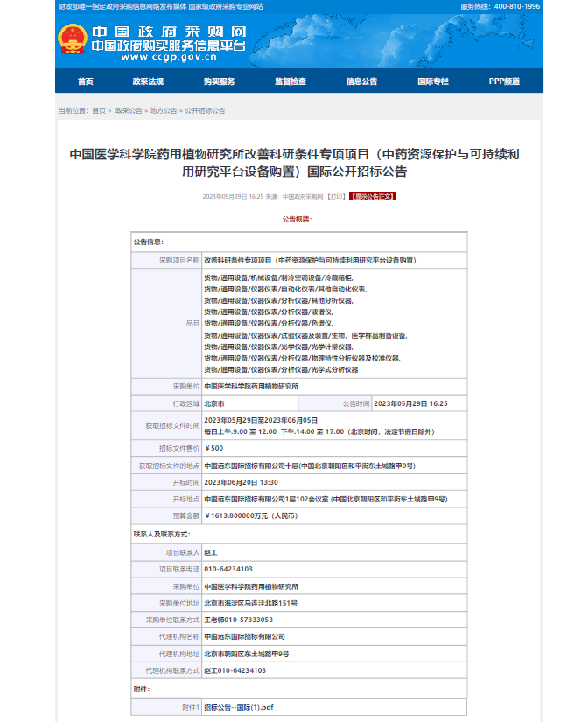Go to 公开招标公告 in the breadcrumb
Viewport: 588px width, 722px height.
[205, 110]
